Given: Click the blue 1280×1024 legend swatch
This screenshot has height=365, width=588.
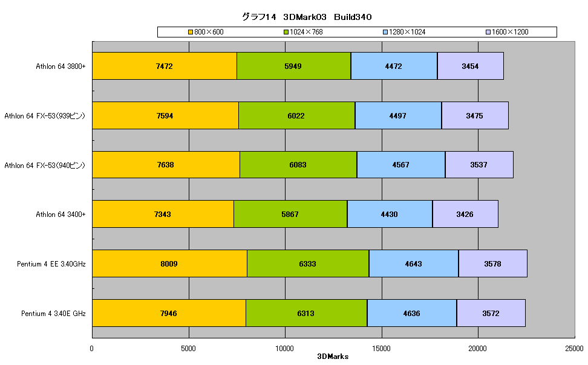Looking at the screenshot, I should pos(385,32).
